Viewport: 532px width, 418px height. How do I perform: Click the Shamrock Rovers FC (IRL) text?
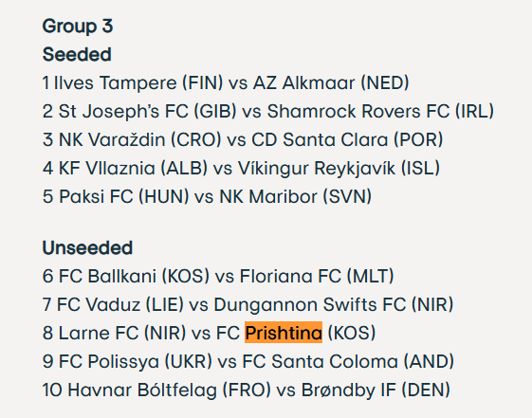(x=380, y=112)
